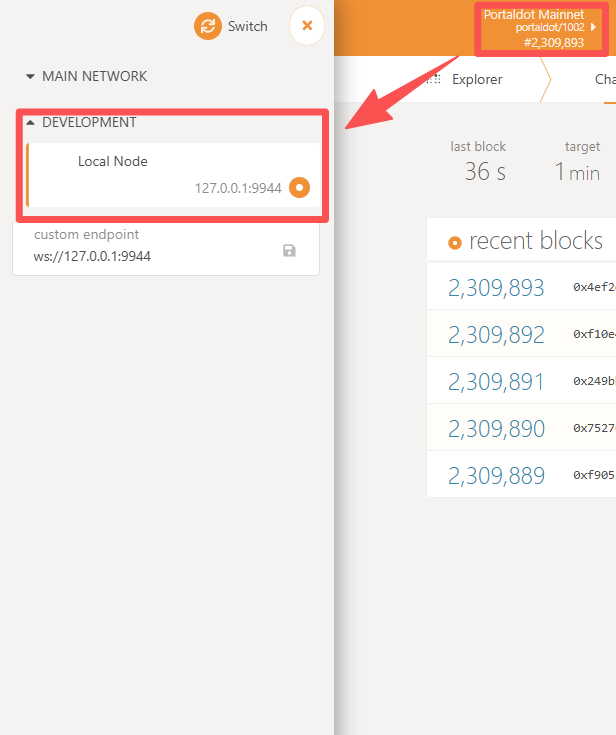
Task: Open the Explorer menu
Action: click(x=477, y=79)
